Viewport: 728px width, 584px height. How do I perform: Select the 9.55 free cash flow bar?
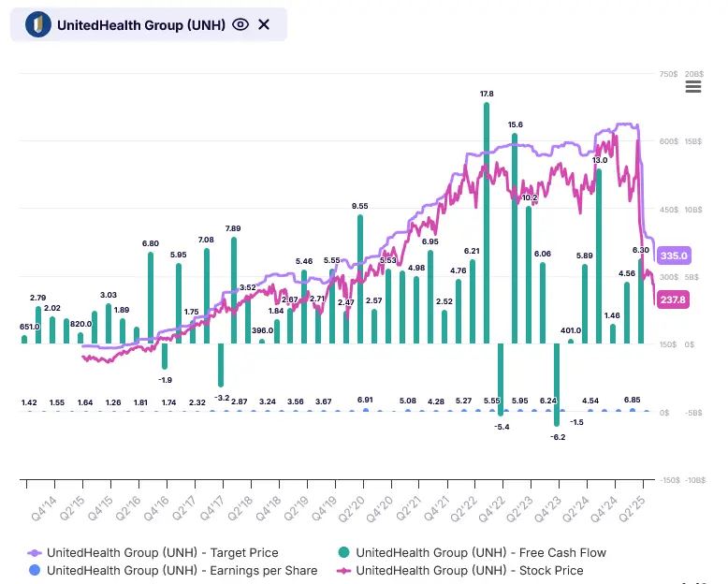point(360,280)
